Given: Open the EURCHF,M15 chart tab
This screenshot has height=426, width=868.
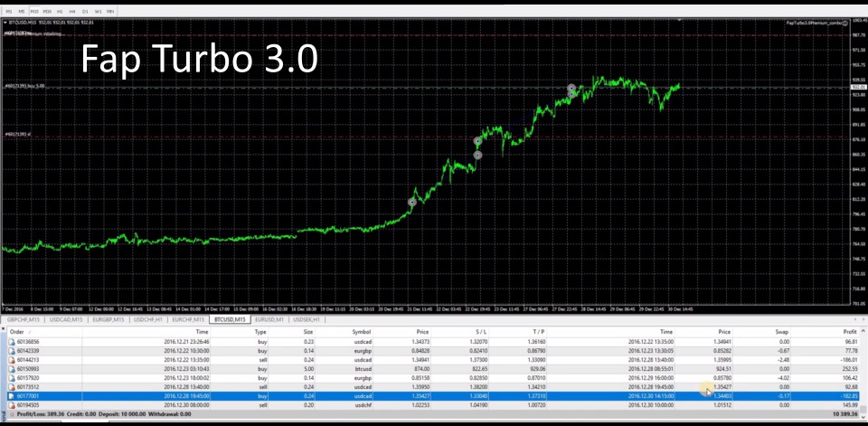Looking at the screenshot, I should (x=188, y=319).
